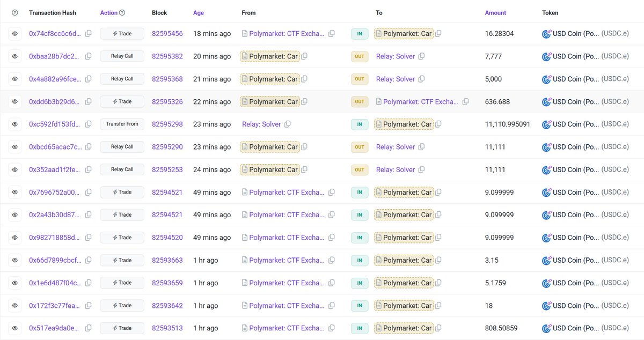View details eye icon for 0x7696752a00 row
Viewport: 644px width, 340px height.
(x=15, y=192)
